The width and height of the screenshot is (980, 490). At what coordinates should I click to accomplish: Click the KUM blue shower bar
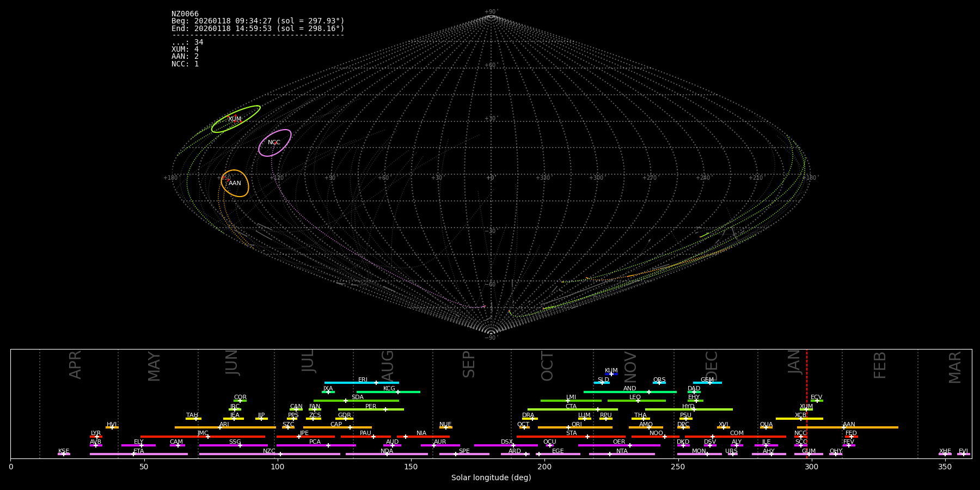611,374
